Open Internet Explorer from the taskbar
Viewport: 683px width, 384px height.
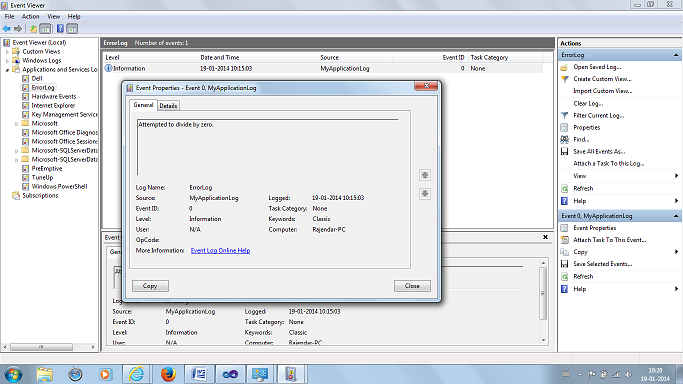[136, 374]
